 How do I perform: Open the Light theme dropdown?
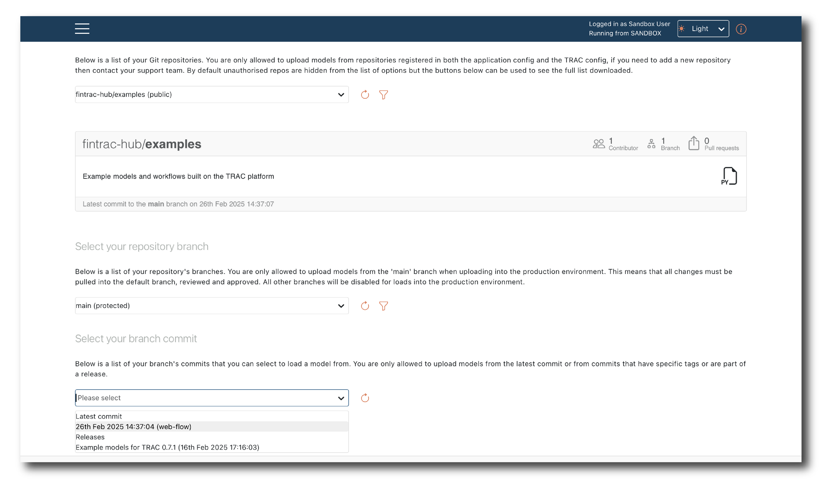pyautogui.click(x=703, y=29)
